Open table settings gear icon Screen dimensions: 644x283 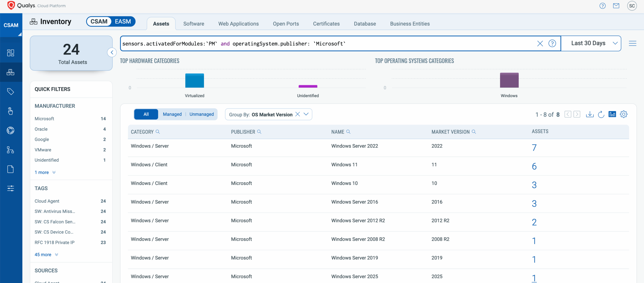coord(623,114)
